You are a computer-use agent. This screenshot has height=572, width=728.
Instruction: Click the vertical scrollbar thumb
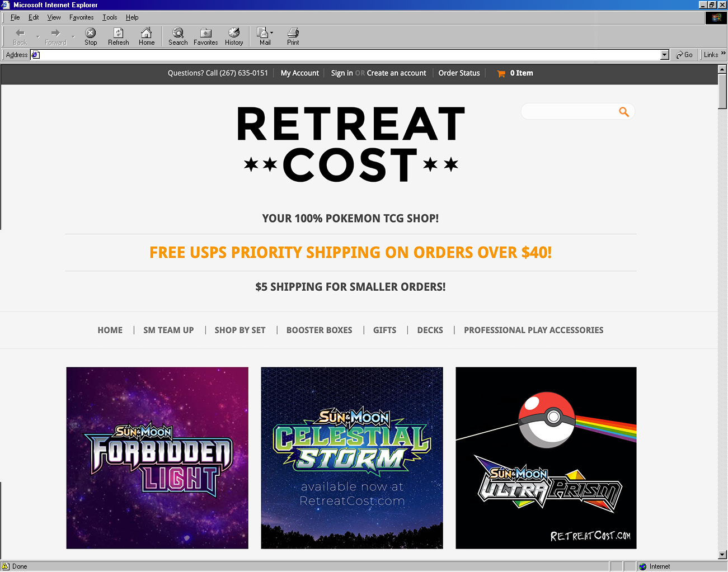722,91
